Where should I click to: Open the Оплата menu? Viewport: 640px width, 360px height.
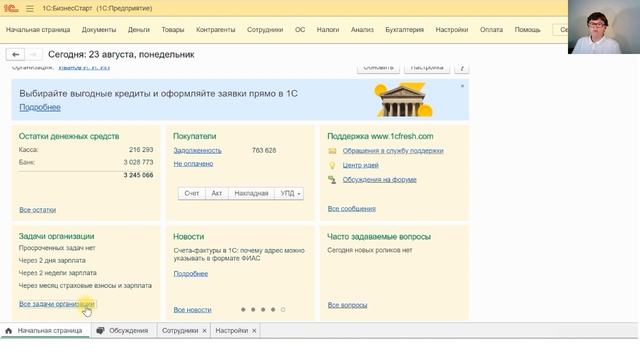click(491, 30)
